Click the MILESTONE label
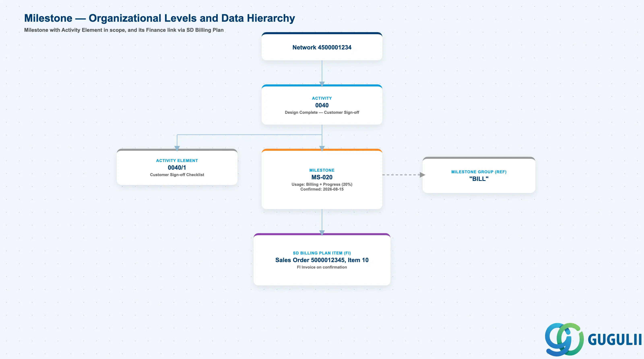Image resolution: width=644 pixels, height=359 pixels. coord(322,170)
